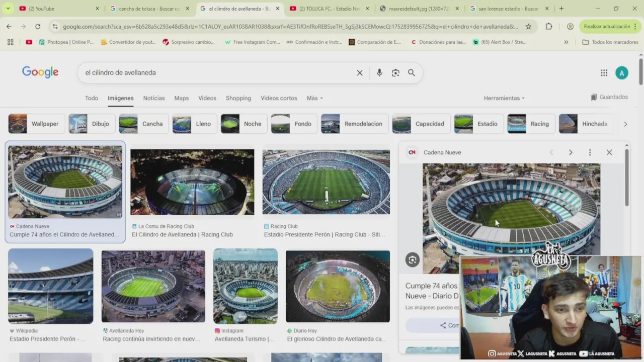Switch to the Maps tab
The image size is (644, 362).
[182, 98]
